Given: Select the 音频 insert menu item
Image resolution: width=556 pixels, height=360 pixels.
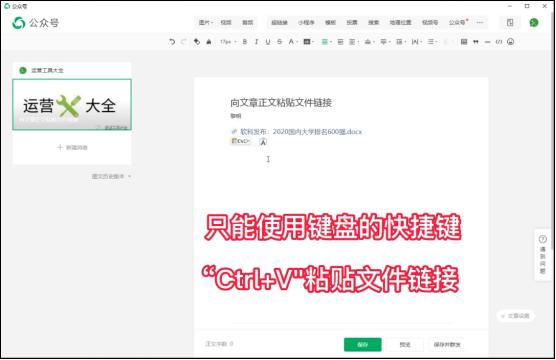Looking at the screenshot, I should tap(248, 22).
